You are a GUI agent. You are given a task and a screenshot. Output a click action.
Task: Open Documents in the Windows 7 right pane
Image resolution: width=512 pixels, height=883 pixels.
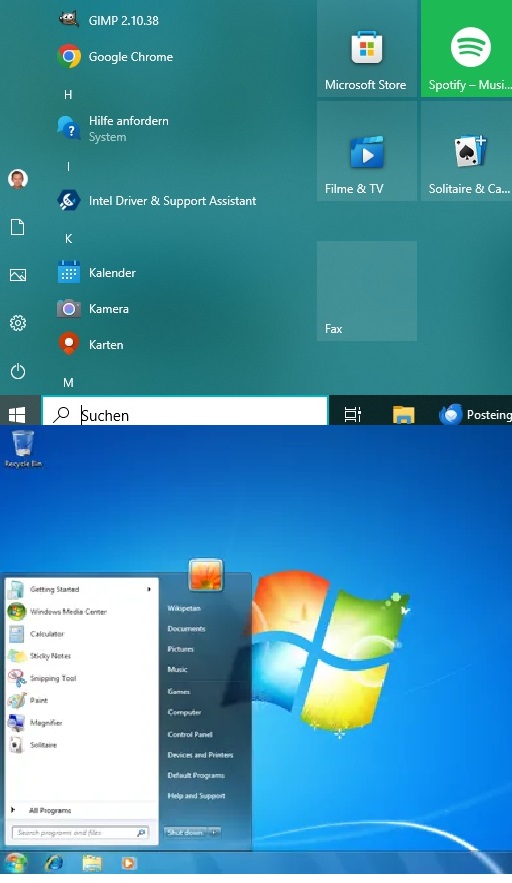pyautogui.click(x=186, y=628)
